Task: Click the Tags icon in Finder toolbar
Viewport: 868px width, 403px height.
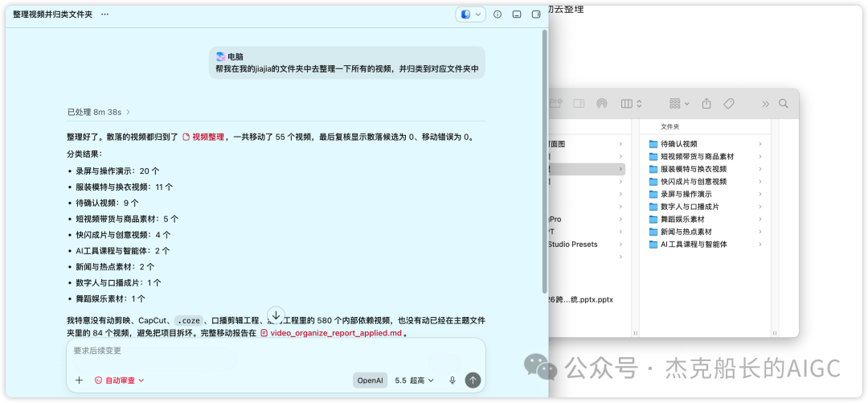Action: (x=729, y=104)
